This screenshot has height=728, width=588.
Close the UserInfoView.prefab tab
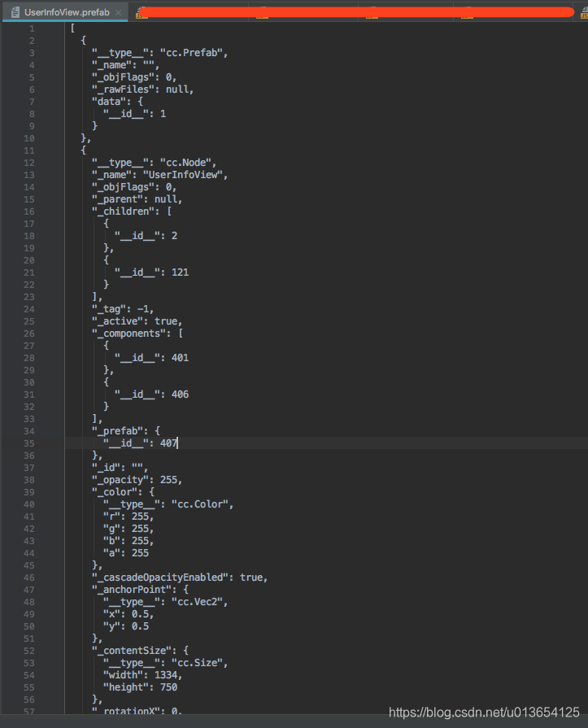click(x=119, y=12)
